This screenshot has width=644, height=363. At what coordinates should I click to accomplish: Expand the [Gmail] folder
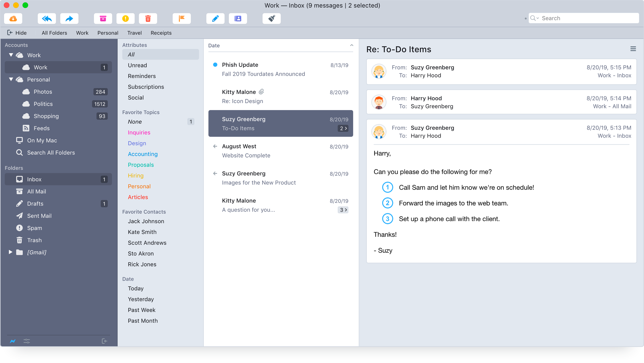point(10,252)
